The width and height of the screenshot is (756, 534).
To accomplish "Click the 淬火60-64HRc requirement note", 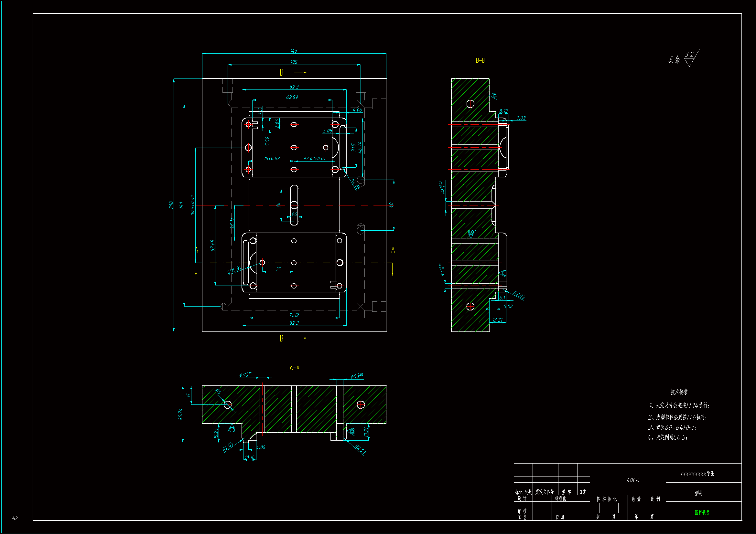I will point(672,427).
